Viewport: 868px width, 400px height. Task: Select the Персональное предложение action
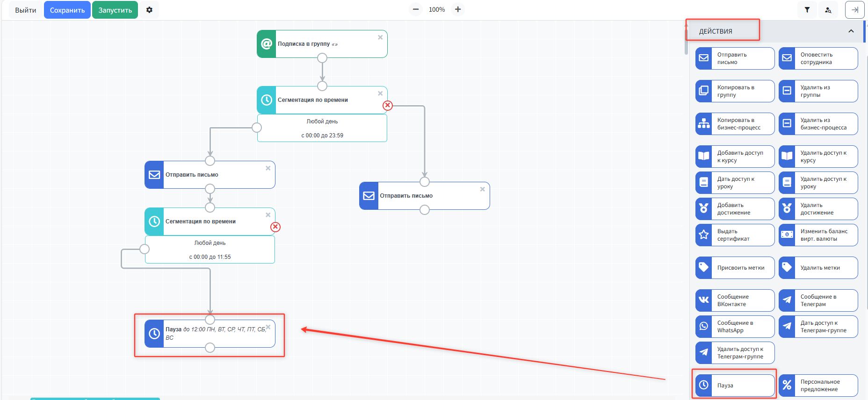(818, 386)
